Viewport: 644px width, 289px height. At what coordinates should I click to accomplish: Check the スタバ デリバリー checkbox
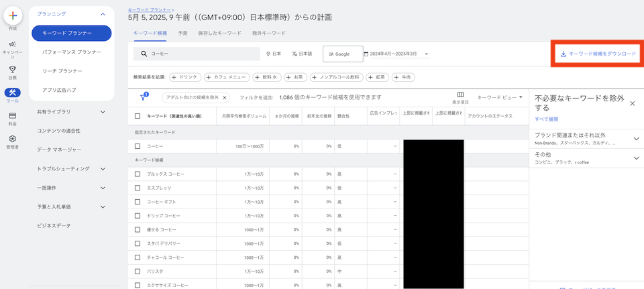(x=138, y=244)
